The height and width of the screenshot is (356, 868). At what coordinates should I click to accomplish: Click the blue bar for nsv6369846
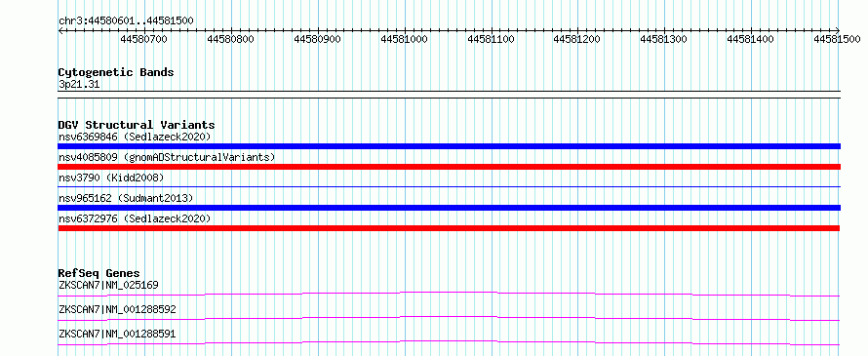[x=449, y=146]
